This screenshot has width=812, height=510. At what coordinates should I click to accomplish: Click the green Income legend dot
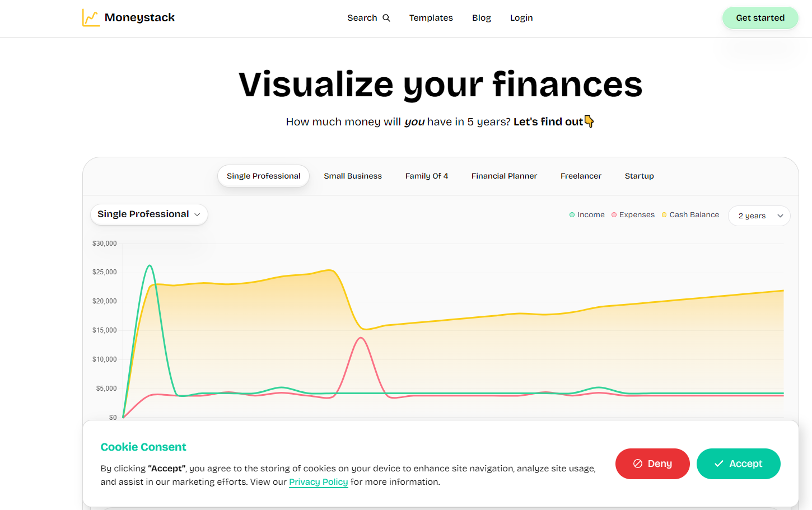(571, 214)
